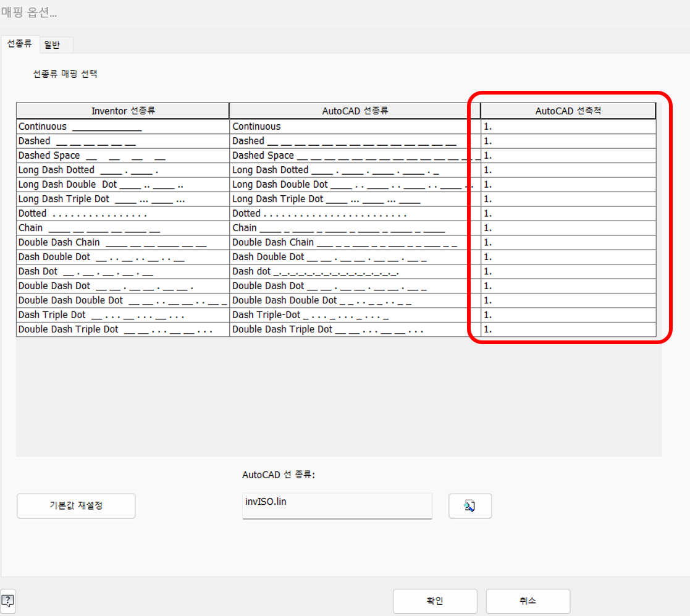Click the scale cell of Double Dash Chain
The image size is (690, 616).
point(567,242)
